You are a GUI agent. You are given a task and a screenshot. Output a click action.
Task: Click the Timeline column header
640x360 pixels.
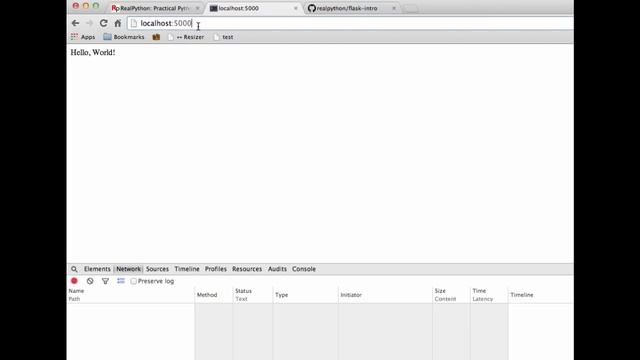point(541,295)
